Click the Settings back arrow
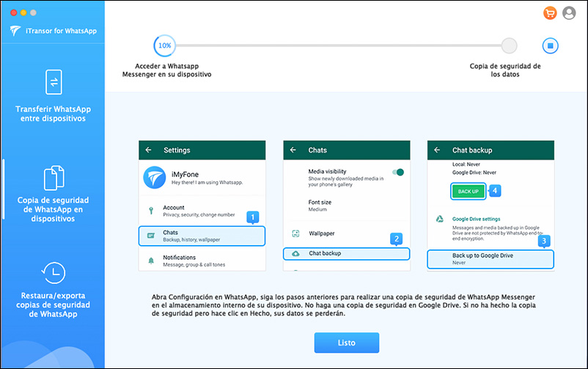 tap(149, 150)
